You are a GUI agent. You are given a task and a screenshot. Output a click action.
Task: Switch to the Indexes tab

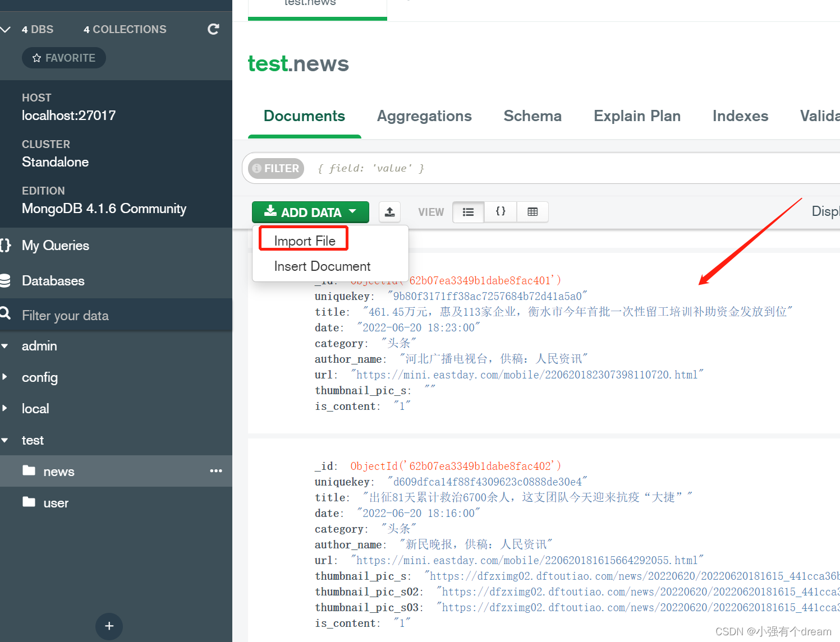tap(740, 116)
